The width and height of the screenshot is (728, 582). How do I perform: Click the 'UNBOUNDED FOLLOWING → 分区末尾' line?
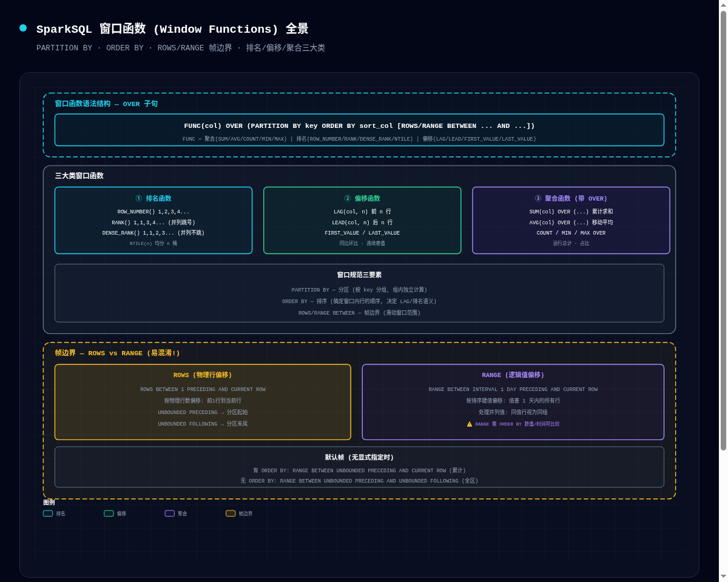(203, 424)
